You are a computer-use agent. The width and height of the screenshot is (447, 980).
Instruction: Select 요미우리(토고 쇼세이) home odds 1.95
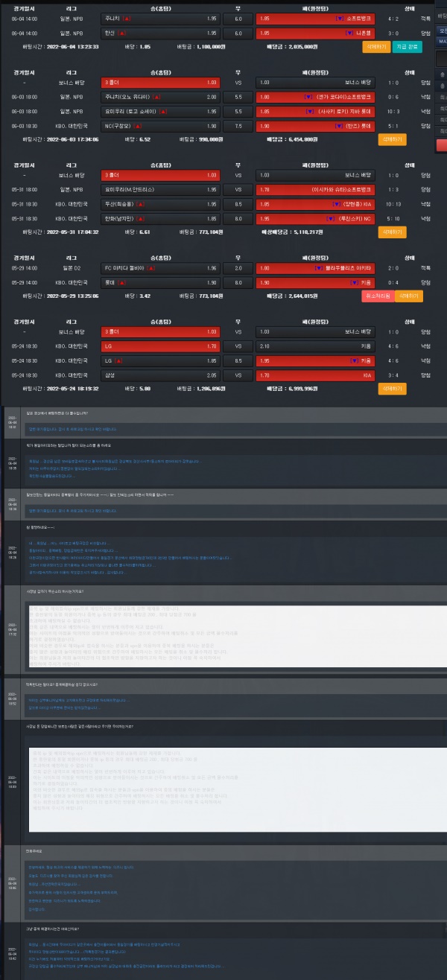point(159,112)
